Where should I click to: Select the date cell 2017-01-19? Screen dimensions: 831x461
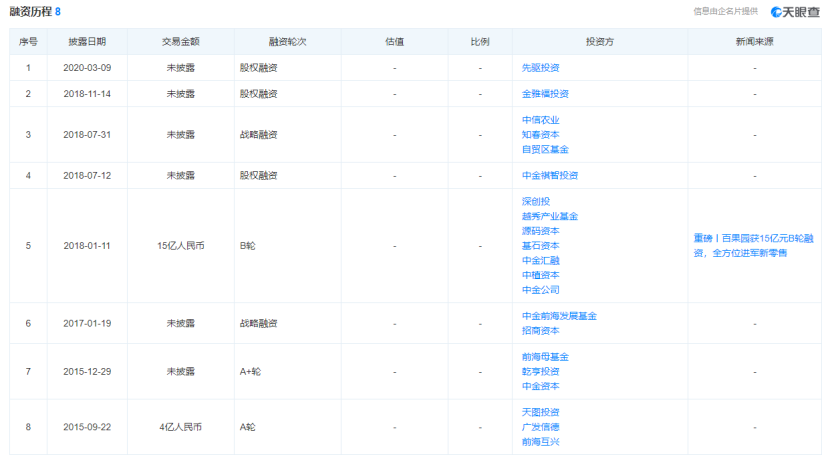pyautogui.click(x=87, y=323)
